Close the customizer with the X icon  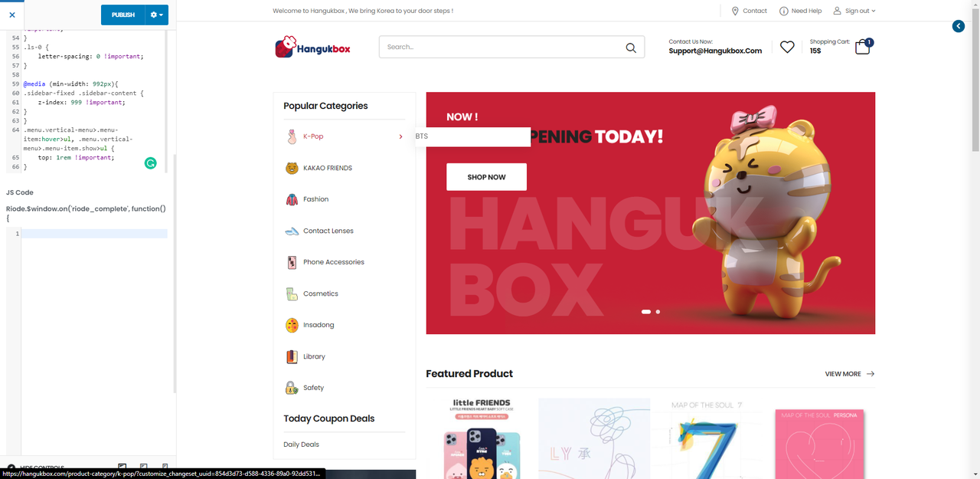point(11,15)
